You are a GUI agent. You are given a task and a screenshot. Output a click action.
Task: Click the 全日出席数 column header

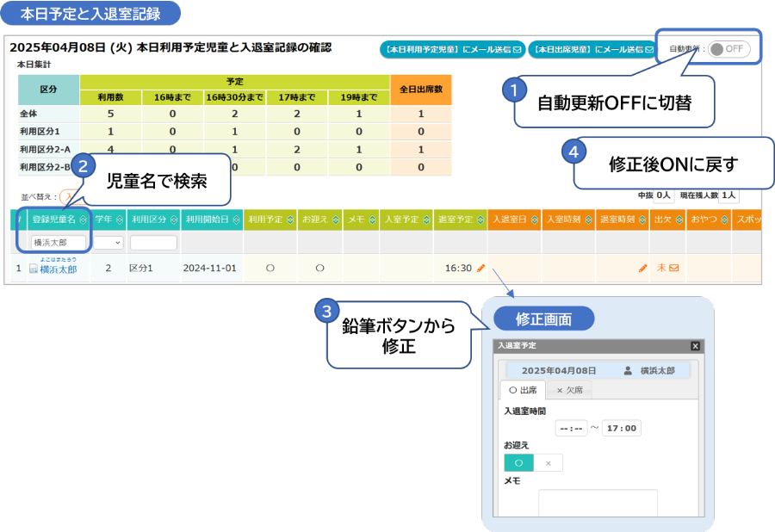420,90
